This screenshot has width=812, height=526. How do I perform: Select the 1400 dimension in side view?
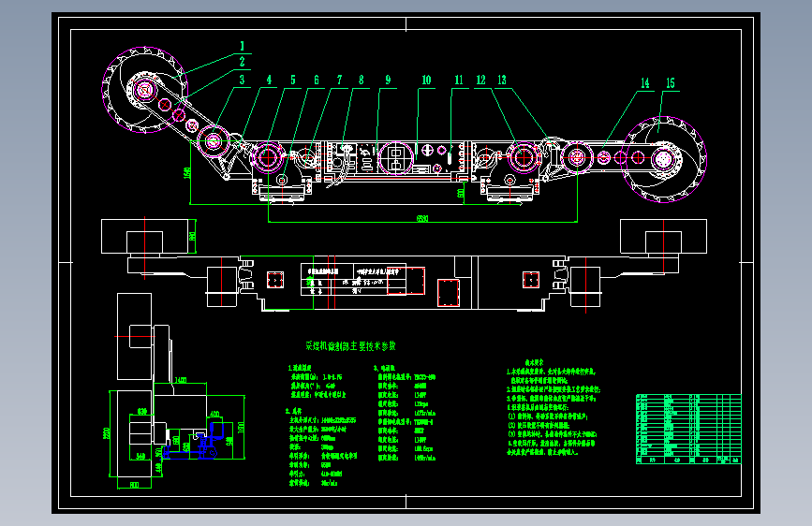pyautogui.click(x=180, y=380)
